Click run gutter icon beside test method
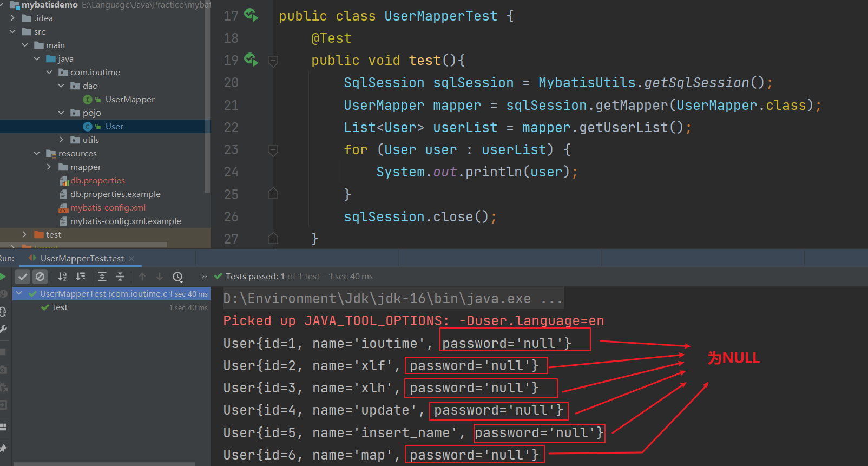 point(251,59)
